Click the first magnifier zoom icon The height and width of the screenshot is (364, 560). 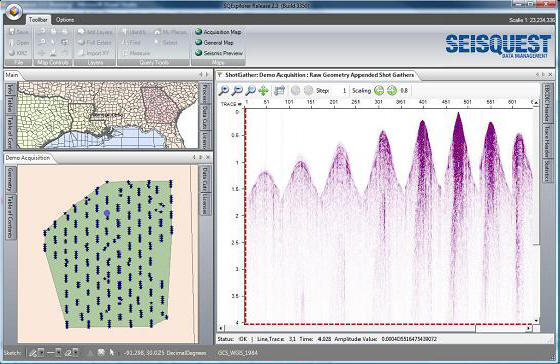(x=224, y=91)
